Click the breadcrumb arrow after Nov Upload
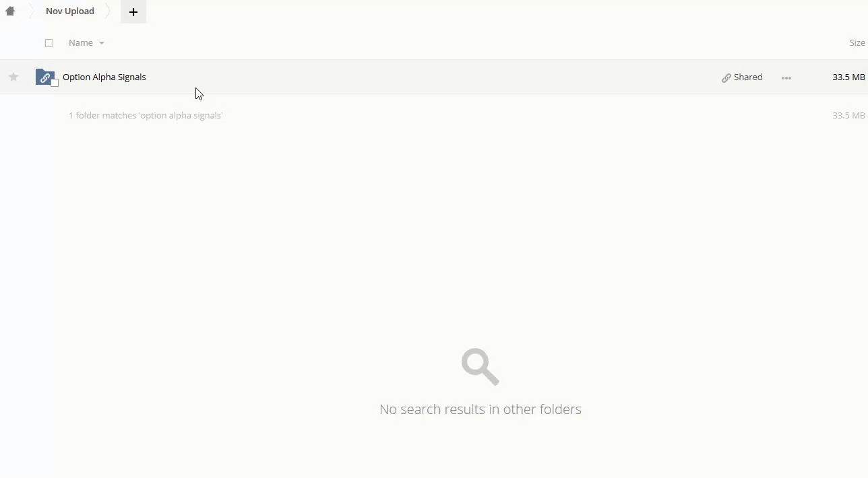The width and height of the screenshot is (868, 478). click(x=108, y=11)
